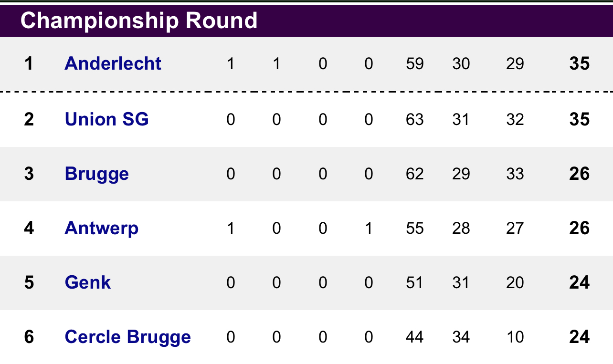The width and height of the screenshot is (613, 364).
Task: Click Anderlecht's rank number 1
Action: pyautogui.click(x=29, y=63)
